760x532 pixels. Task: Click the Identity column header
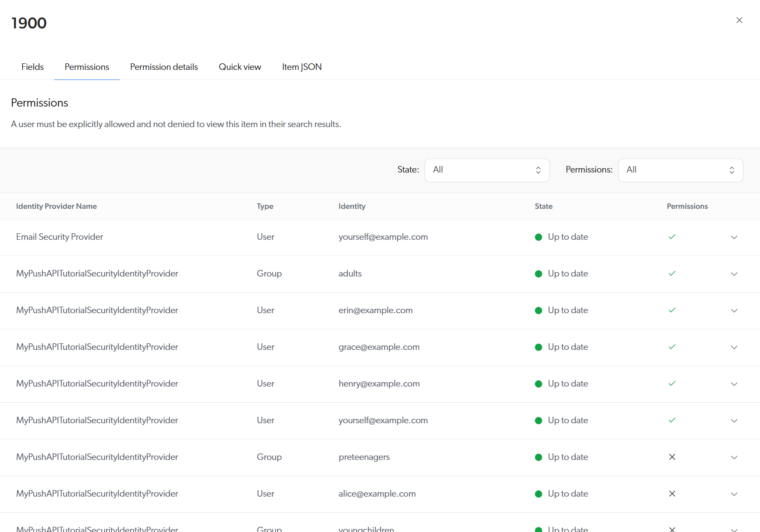[x=352, y=206]
